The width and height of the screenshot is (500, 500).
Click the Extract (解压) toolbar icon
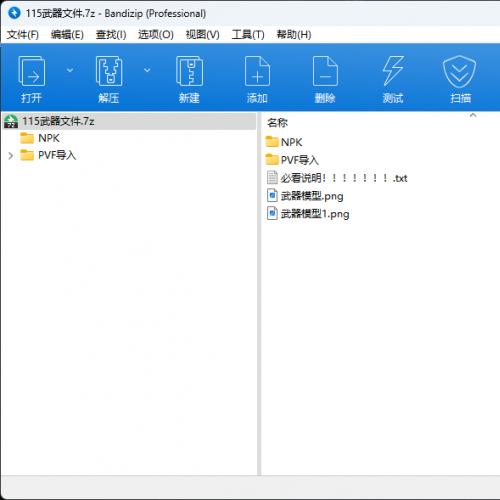coord(109,71)
